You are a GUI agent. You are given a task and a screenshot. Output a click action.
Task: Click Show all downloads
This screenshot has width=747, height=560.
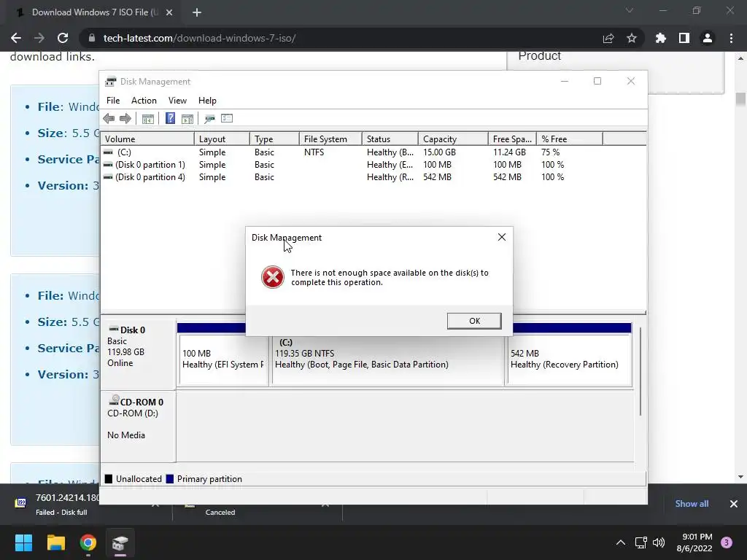(x=692, y=504)
